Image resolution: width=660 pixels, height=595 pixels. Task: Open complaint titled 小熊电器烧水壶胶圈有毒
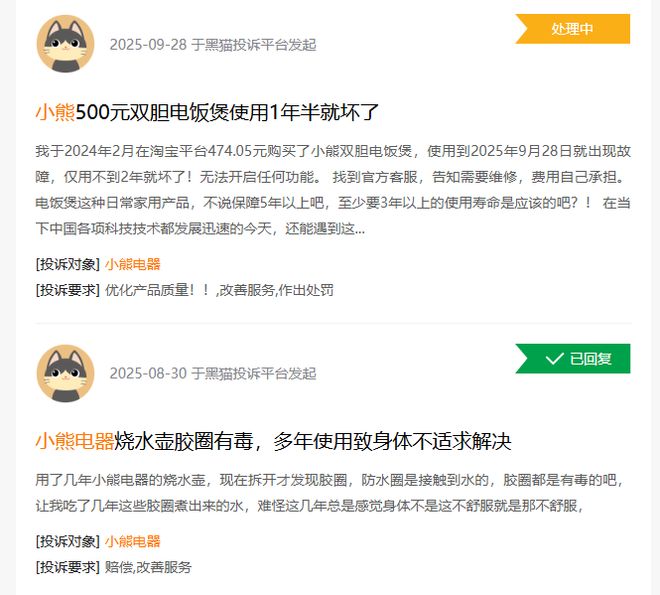273,441
